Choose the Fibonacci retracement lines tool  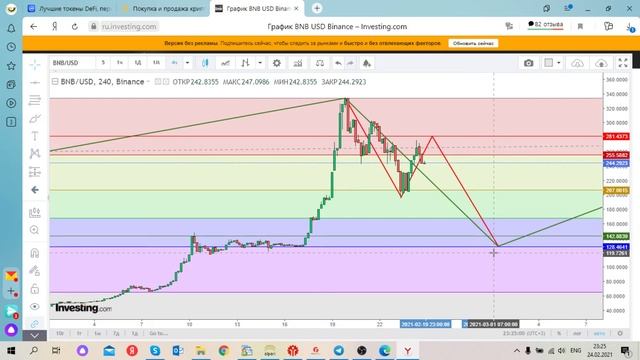point(35,100)
